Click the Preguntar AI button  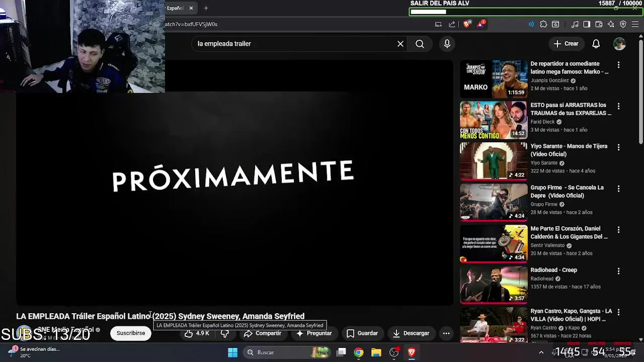[x=314, y=333]
